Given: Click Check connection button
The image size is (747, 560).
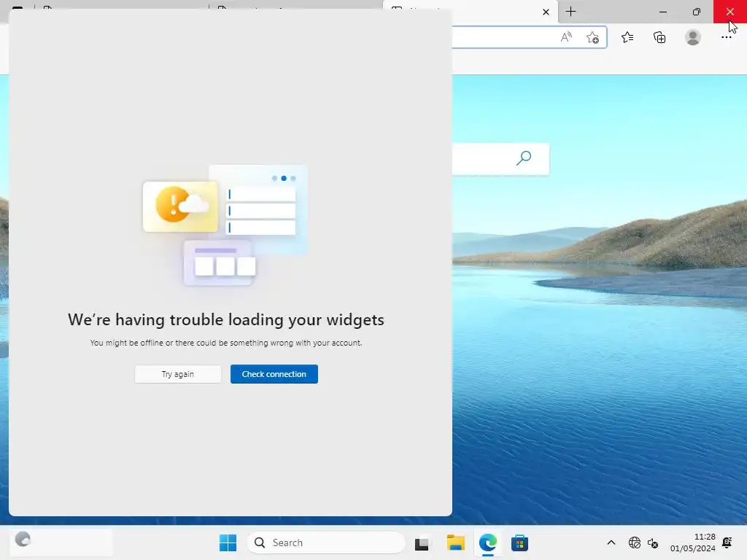Looking at the screenshot, I should pyautogui.click(x=274, y=374).
